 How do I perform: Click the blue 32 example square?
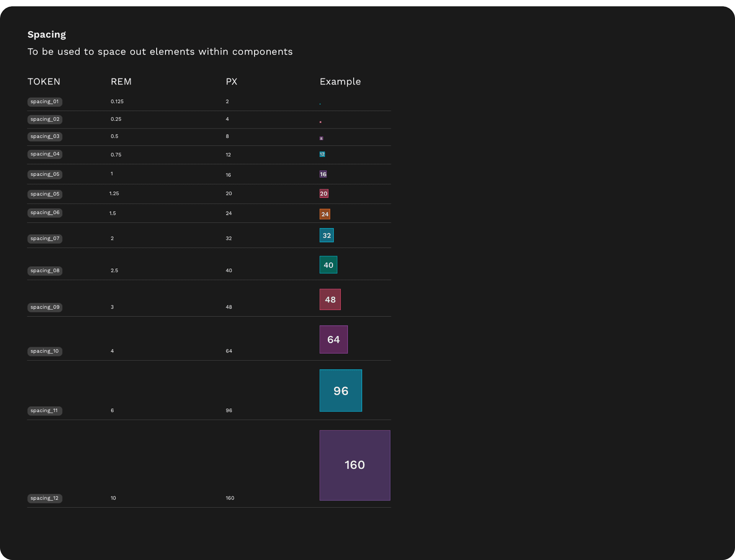(x=327, y=235)
